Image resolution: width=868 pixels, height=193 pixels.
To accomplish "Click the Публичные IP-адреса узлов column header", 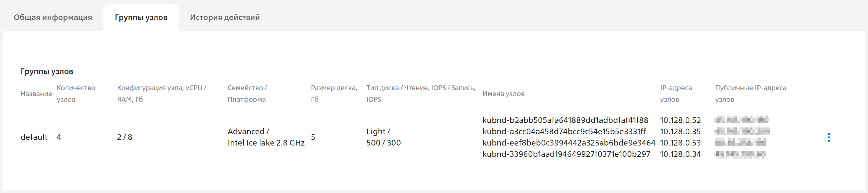I will pos(751,94).
